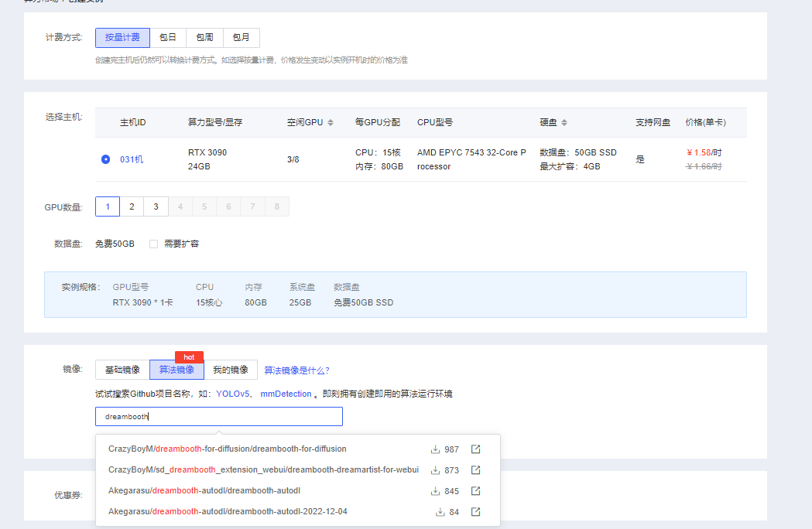Image resolution: width=812 pixels, height=529 pixels.
Task: Open external link for dreambooth-dreamartist-for-webui image
Action: (x=475, y=470)
